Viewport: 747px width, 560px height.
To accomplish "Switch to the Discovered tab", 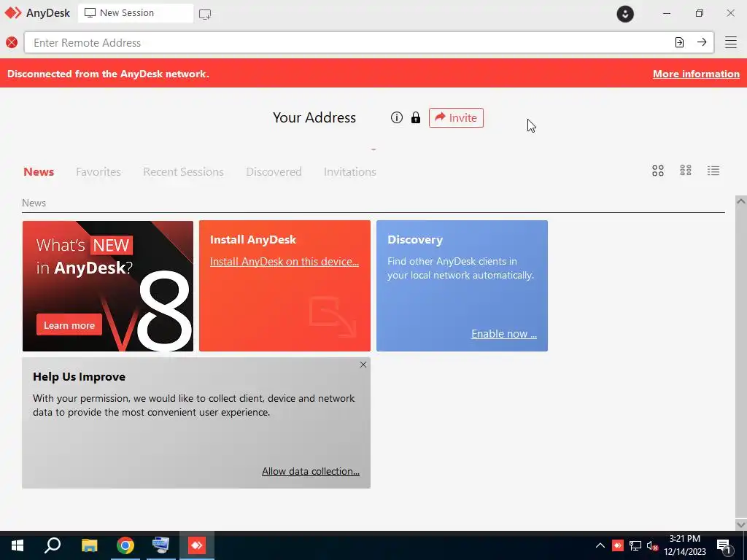I will pyautogui.click(x=274, y=171).
